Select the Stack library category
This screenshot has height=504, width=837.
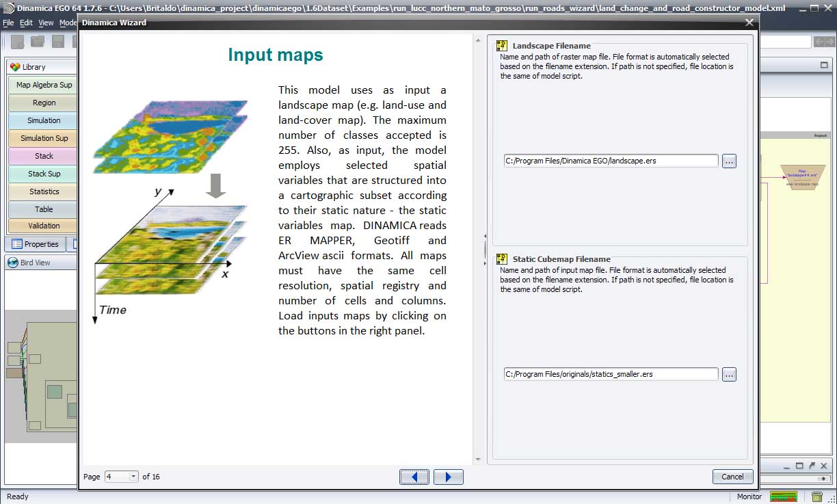[43, 156]
